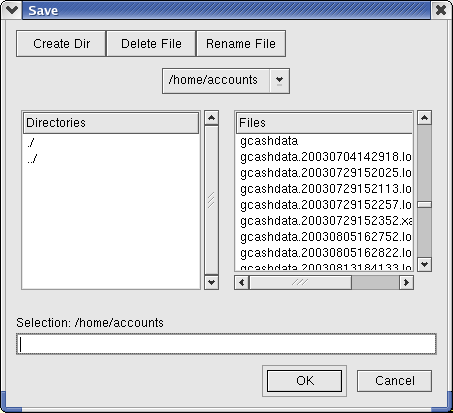Select file gcashdata.20030729152025
453x413 pixels.
[x=324, y=173]
